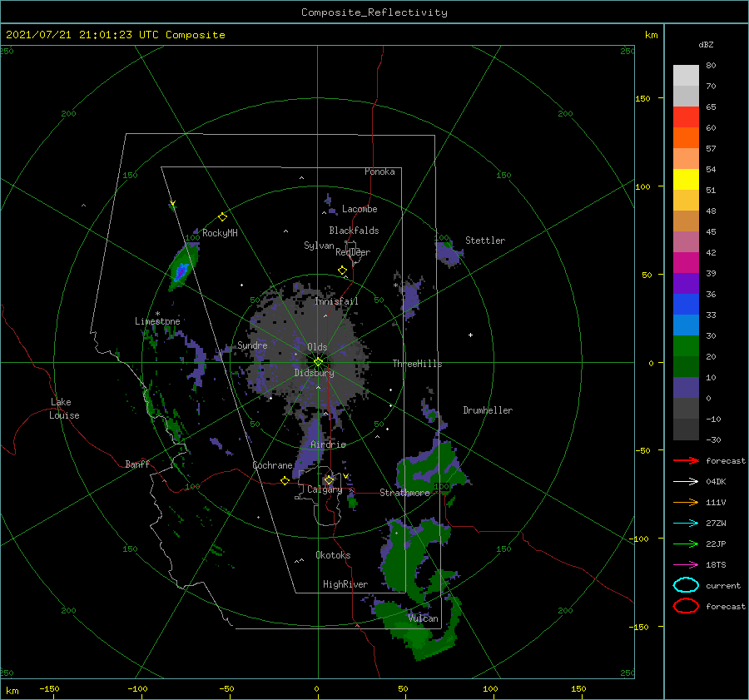The image size is (749, 700).
Task: Click the Sylvan label
Action: [x=319, y=246]
